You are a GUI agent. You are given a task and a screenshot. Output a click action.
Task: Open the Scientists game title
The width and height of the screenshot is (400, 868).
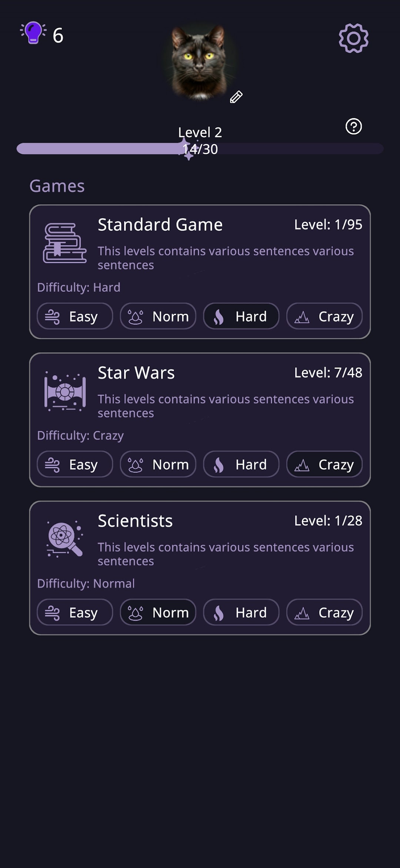tap(135, 521)
